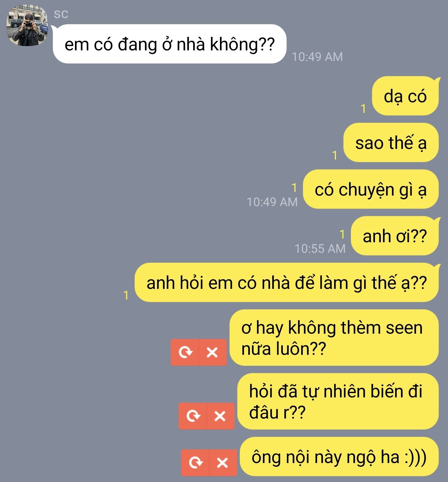Discard the failed 'ông nội này ngộ ha' message
This screenshot has width=448, height=482.
coord(223,463)
